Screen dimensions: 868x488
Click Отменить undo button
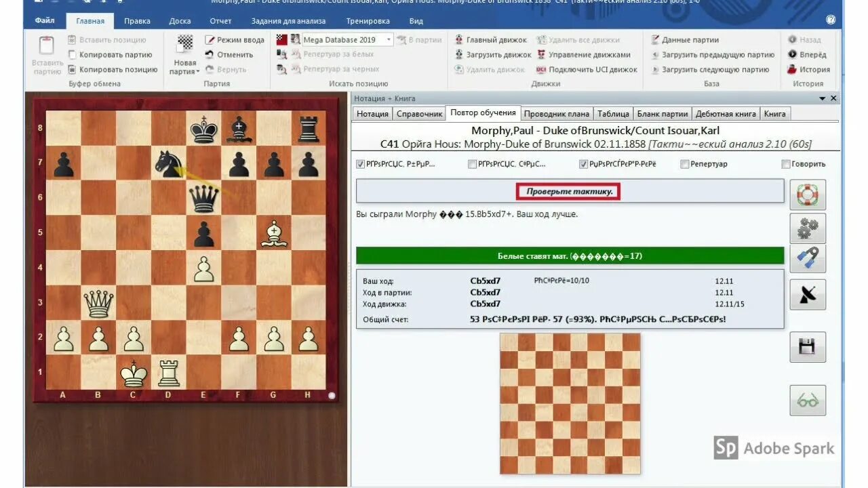(229, 55)
